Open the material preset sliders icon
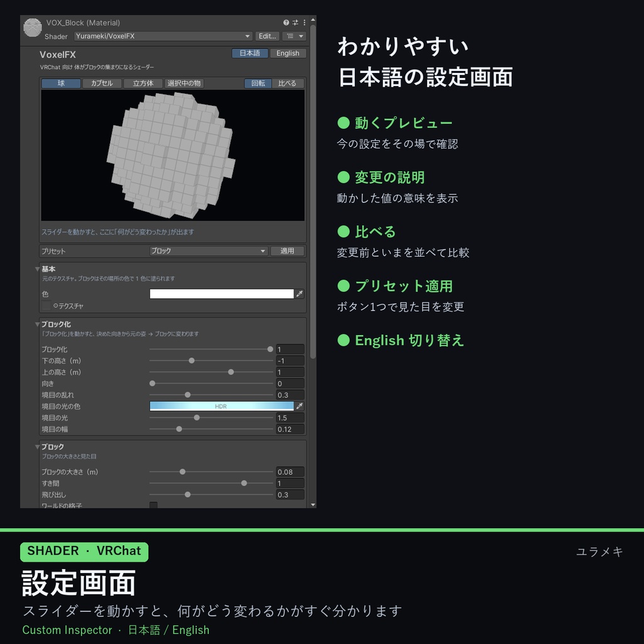 tap(296, 23)
